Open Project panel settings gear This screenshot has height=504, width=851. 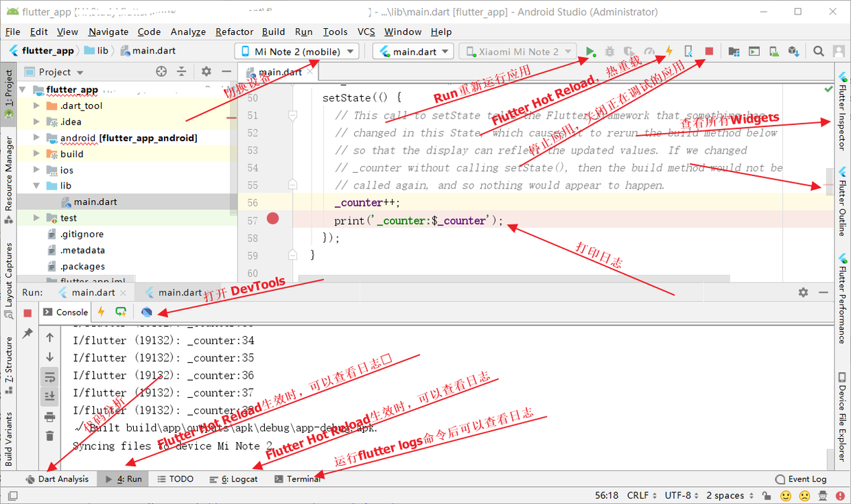pyautogui.click(x=207, y=71)
